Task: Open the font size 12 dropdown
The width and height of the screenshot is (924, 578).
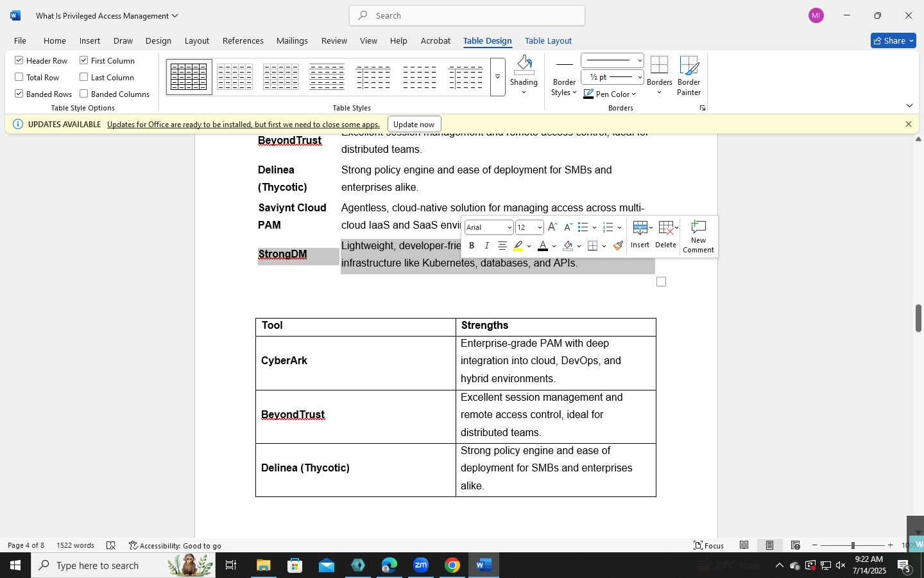Action: 540,227
